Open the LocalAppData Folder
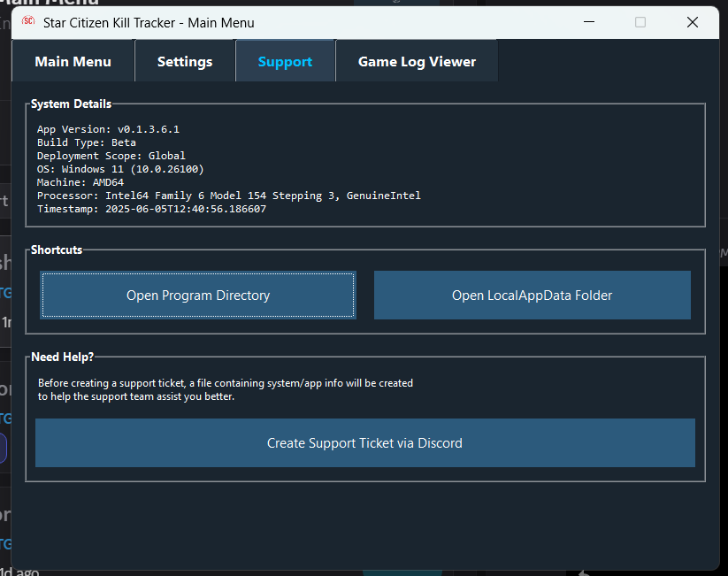Screen dimensions: 728x576 coord(532,295)
